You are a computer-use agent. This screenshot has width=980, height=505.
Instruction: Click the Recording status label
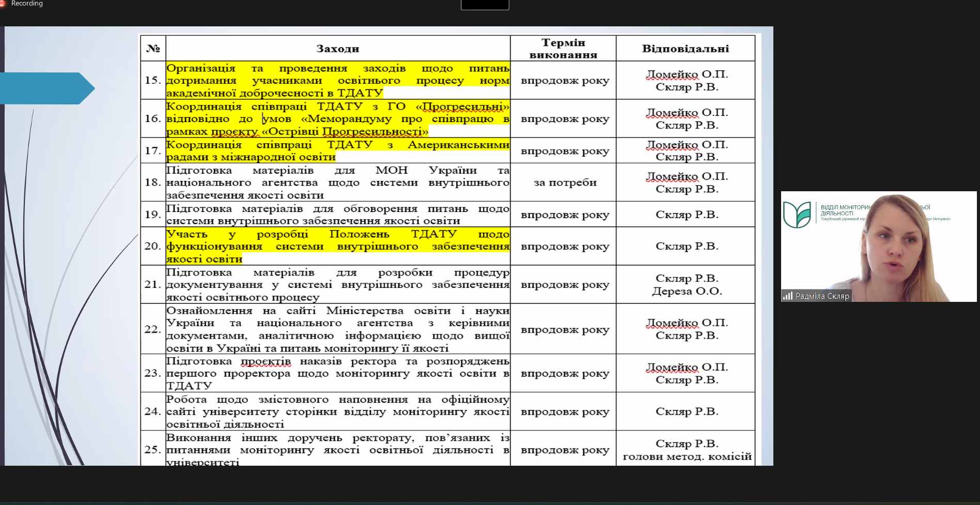point(27,4)
